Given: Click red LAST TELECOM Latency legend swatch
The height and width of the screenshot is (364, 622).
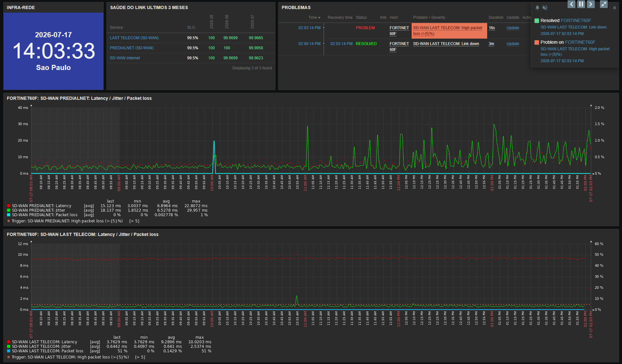Looking at the screenshot, I should coord(9,342).
